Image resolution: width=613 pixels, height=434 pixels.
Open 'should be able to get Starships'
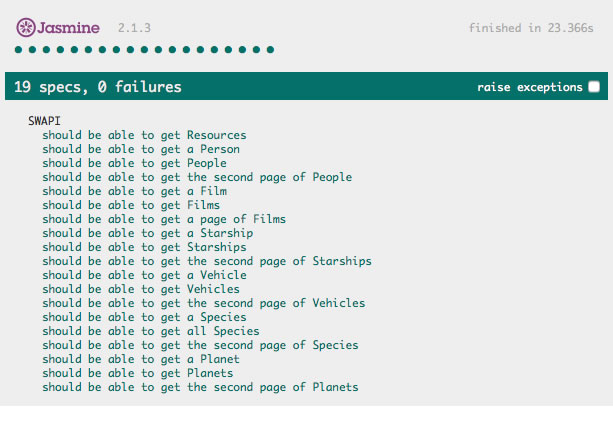click(x=144, y=247)
